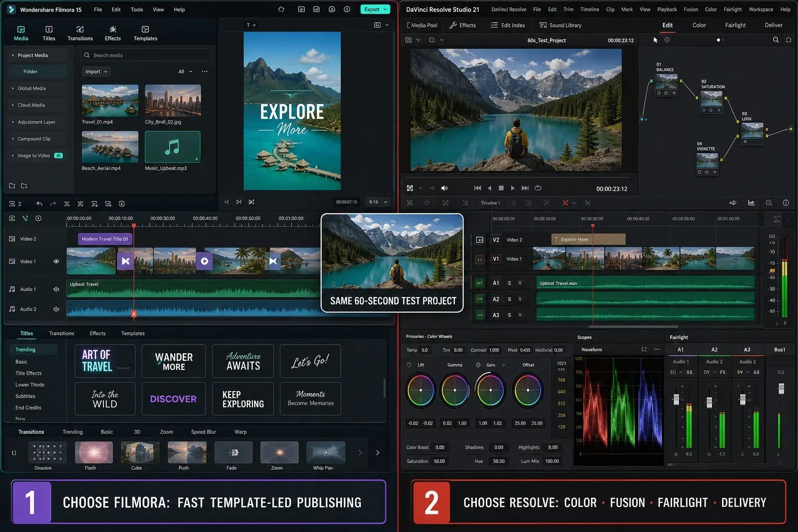Click play button under Filmora preview
798x532 pixels.
tap(238, 202)
